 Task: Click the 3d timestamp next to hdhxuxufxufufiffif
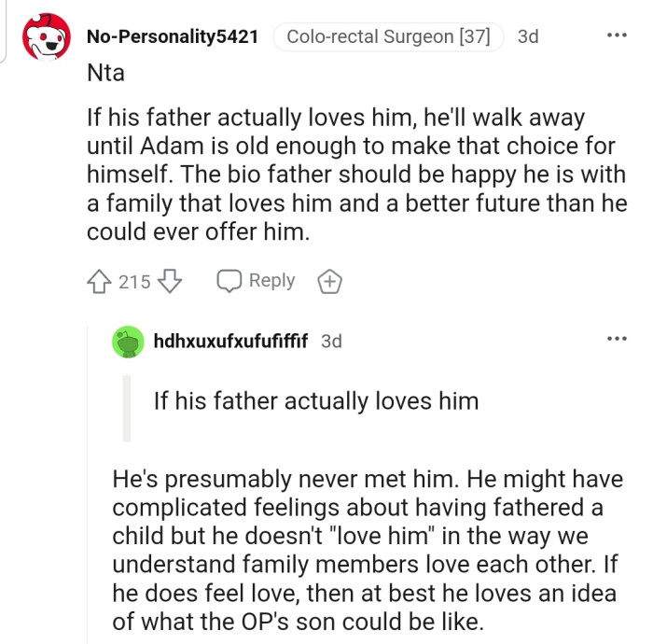coord(331,342)
